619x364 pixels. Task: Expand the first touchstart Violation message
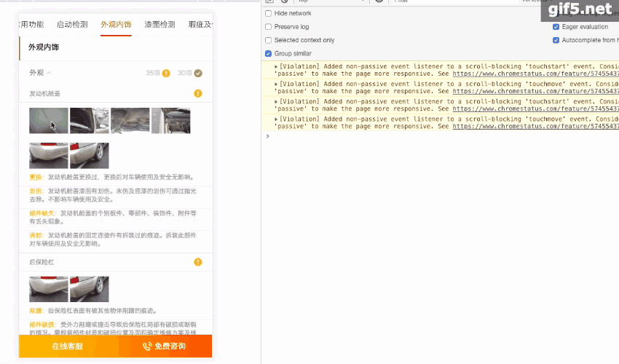click(276, 67)
